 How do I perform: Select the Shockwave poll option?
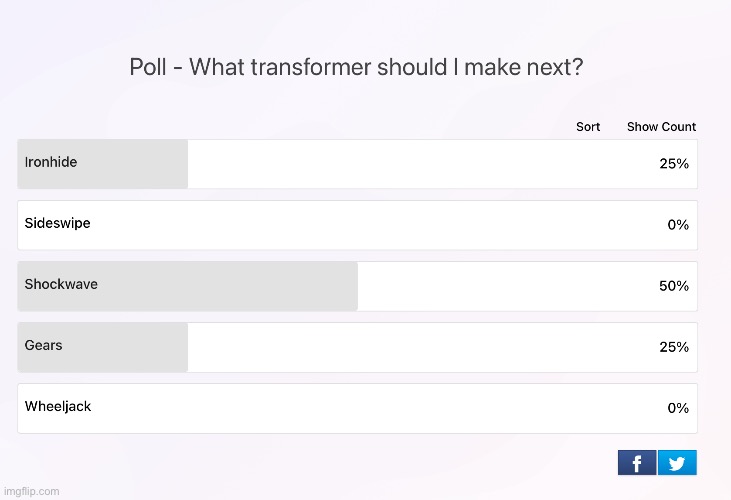pyautogui.click(x=358, y=286)
